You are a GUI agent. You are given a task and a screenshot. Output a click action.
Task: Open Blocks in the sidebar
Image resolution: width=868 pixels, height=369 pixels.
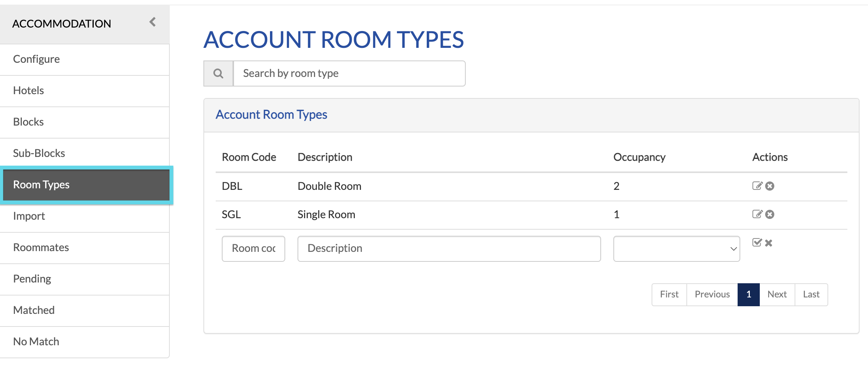tap(85, 122)
